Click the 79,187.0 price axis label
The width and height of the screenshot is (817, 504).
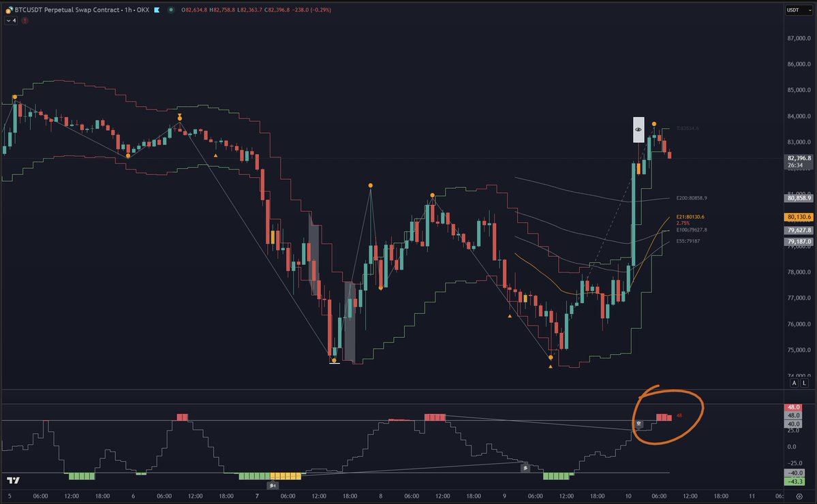pos(799,242)
